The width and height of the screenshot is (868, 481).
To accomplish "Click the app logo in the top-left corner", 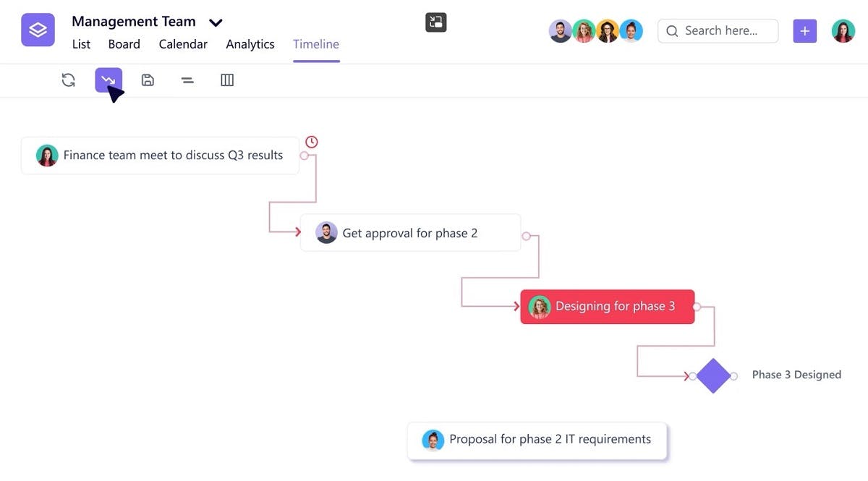I will [x=38, y=30].
